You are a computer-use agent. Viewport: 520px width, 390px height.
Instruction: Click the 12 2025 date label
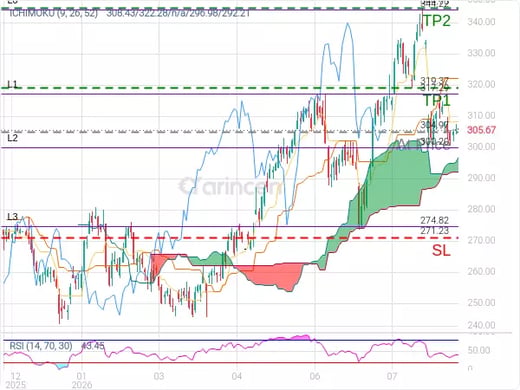click(16, 381)
